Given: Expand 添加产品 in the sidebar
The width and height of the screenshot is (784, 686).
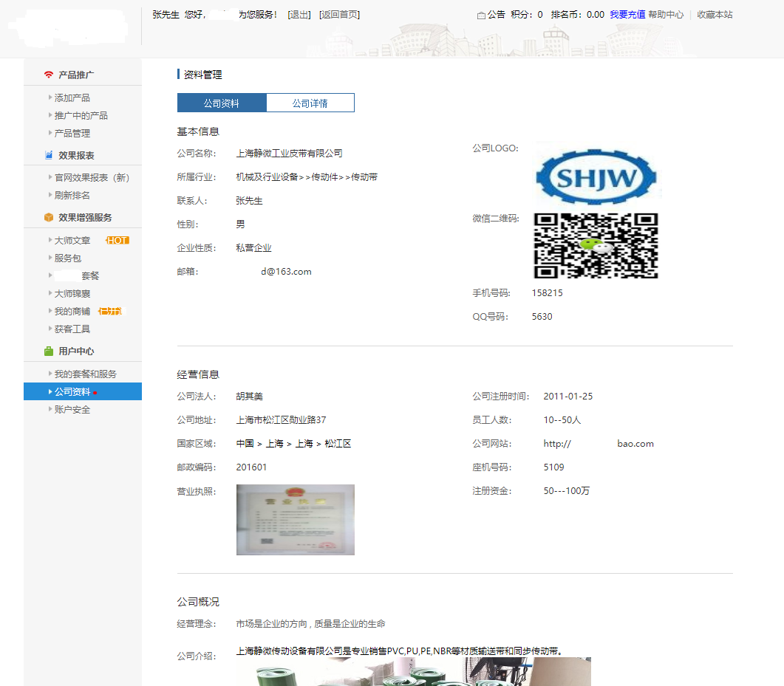Looking at the screenshot, I should [72, 98].
